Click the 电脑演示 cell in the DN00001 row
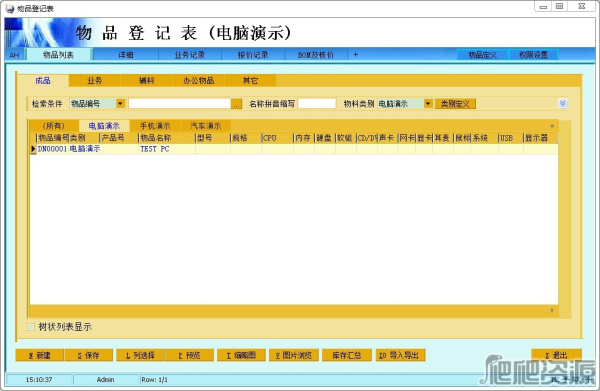This screenshot has width=600, height=391. pyautogui.click(x=84, y=149)
